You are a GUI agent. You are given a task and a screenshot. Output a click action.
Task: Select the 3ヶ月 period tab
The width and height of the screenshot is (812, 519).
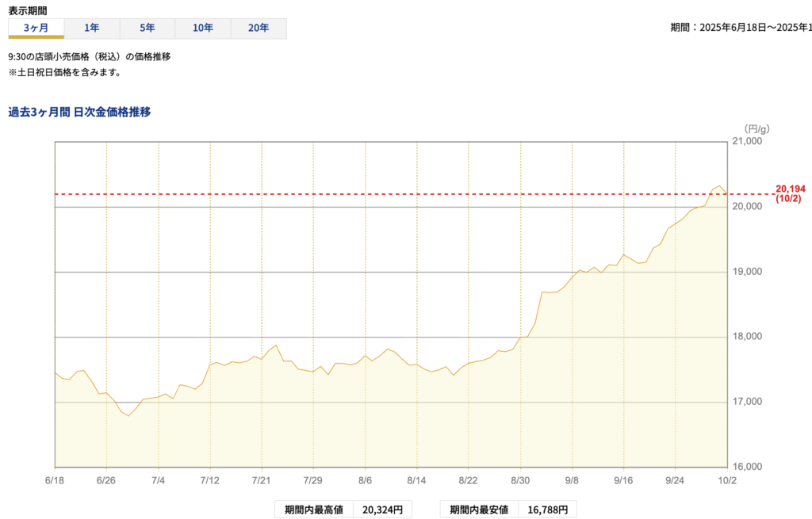tap(36, 28)
